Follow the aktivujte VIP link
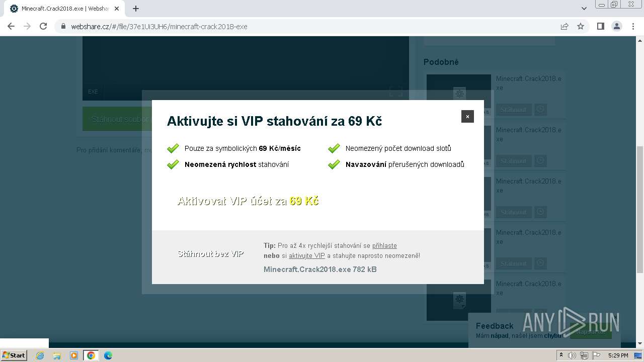Image resolution: width=644 pixels, height=362 pixels. [x=307, y=256]
